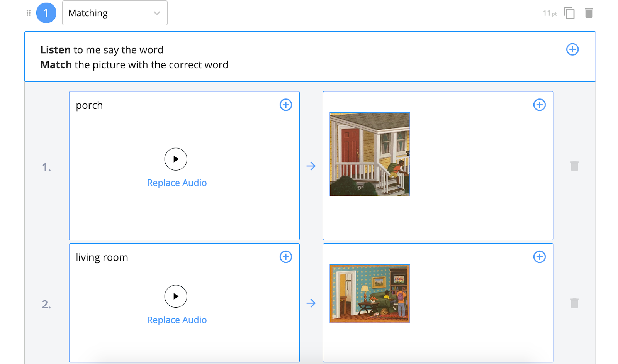The width and height of the screenshot is (618, 364).
Task: Play the living room audio clip
Action: click(176, 296)
